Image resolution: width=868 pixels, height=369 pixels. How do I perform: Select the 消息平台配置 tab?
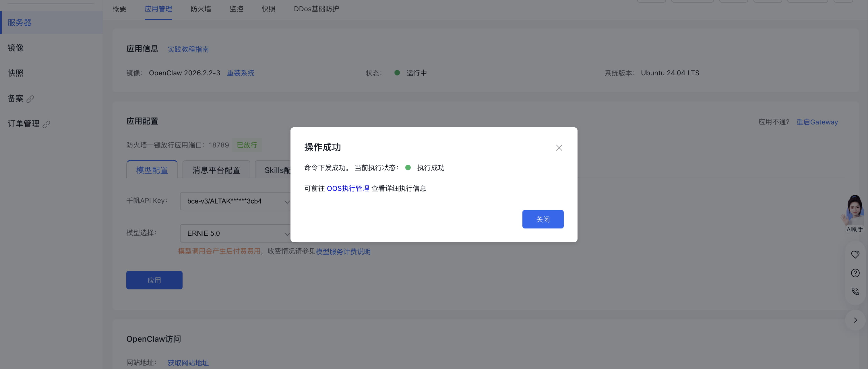coord(216,170)
